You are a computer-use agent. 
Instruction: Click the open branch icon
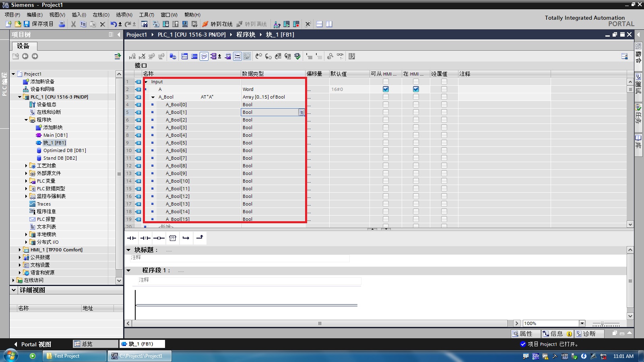point(186,238)
